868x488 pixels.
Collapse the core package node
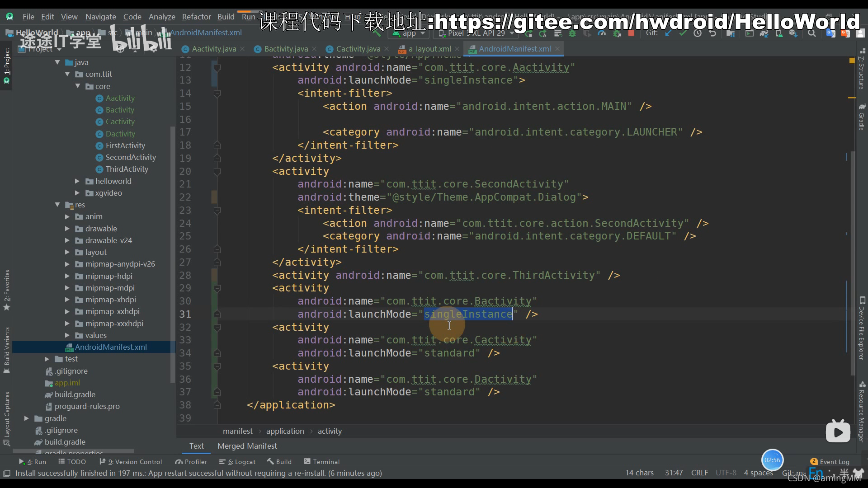click(x=78, y=86)
